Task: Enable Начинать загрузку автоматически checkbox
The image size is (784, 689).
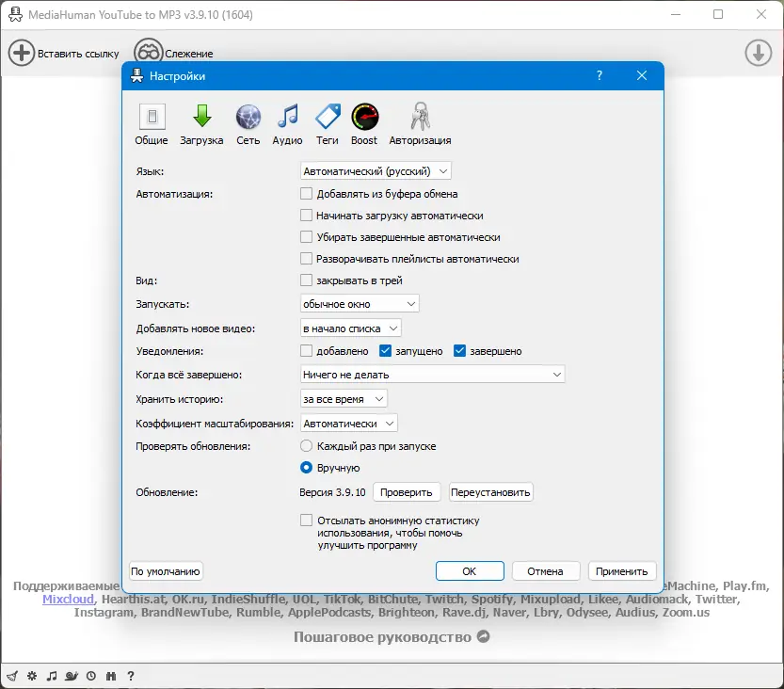Action: 306,216
